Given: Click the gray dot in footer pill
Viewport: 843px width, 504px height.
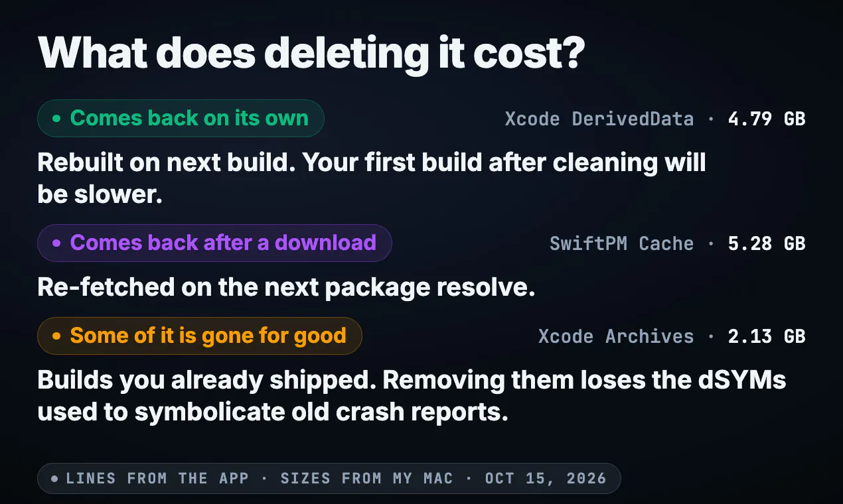Looking at the screenshot, I should click(x=54, y=479).
